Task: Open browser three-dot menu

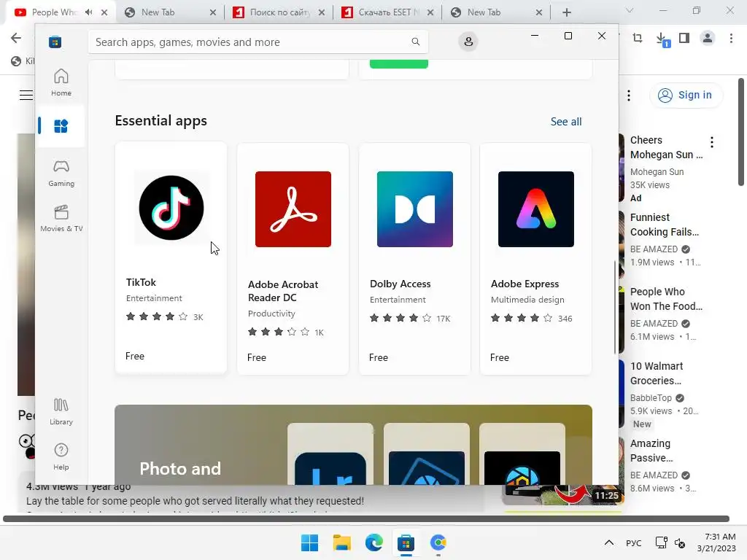Action: 731,38
